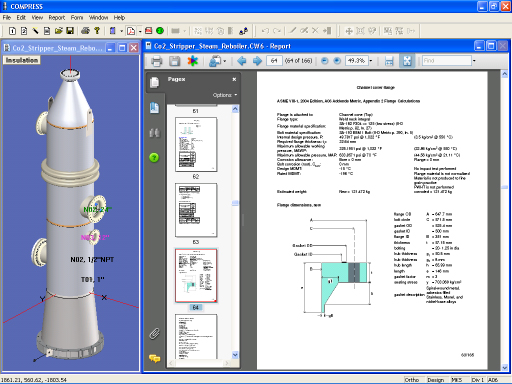The height and width of the screenshot is (384, 512).
Task: Go to previous page arrow
Action: [242, 61]
